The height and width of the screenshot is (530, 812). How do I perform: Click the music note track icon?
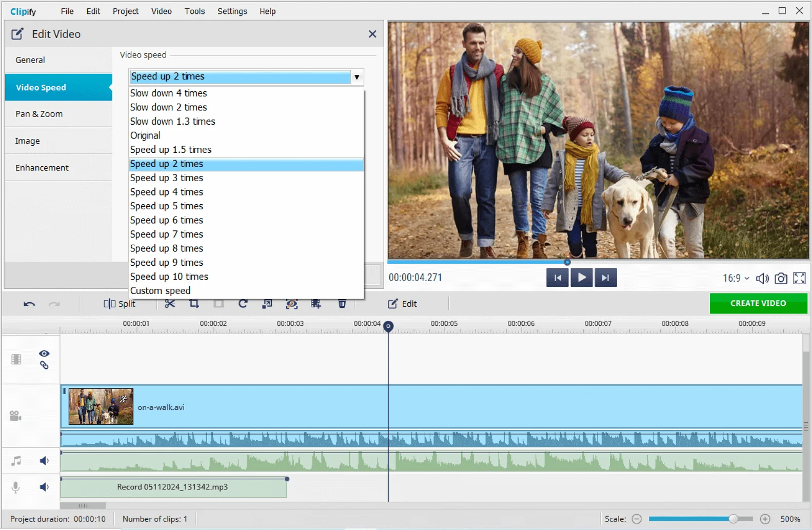[x=16, y=461]
